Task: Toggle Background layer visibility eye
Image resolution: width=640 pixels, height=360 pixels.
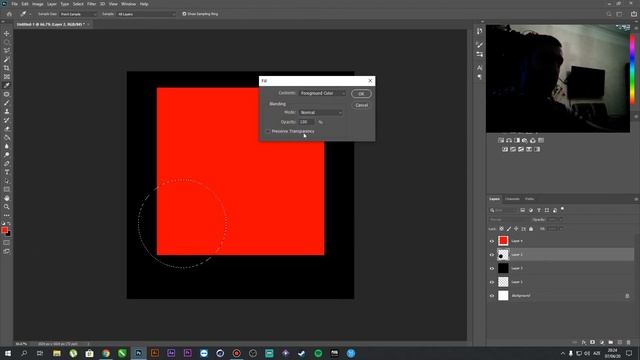Action: click(x=492, y=296)
